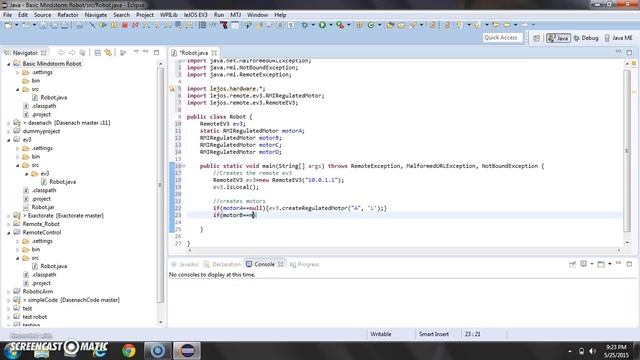Open Google Chrome from taskbar
Image resolution: width=640 pixels, height=360 pixels.
(129, 351)
